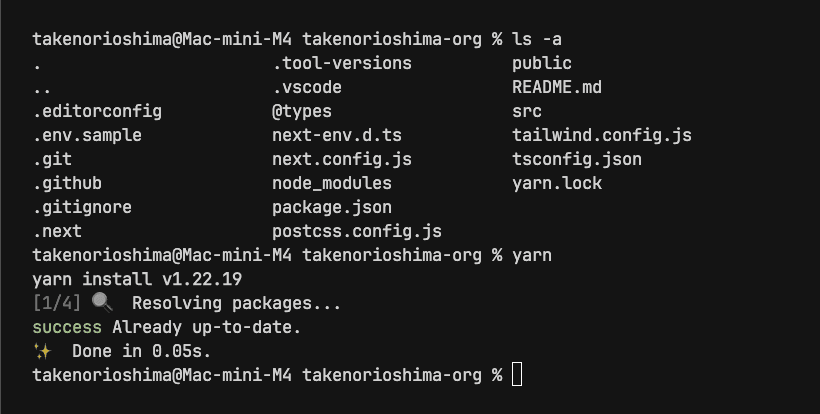The image size is (820, 414).
Task: Click the green success text
Action: point(67,327)
